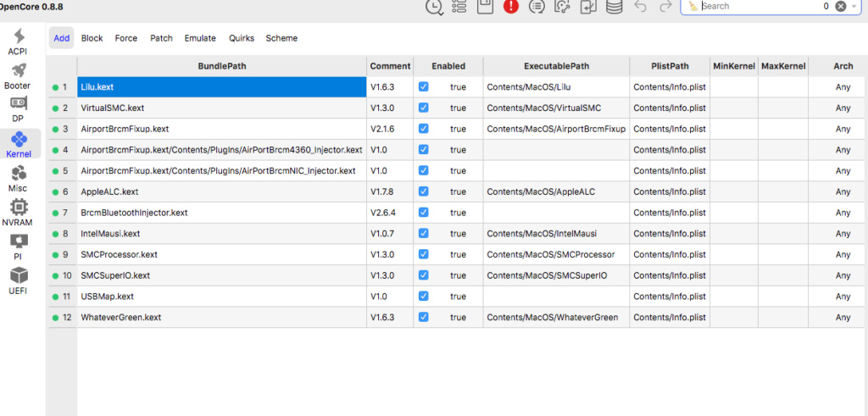Toggle Enabled checkbox for USBMap.kext
The height and width of the screenshot is (416, 868).
point(424,296)
